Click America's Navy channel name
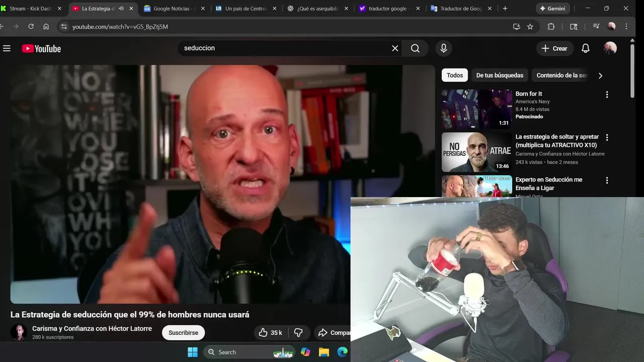Image resolution: width=644 pixels, height=362 pixels. pyautogui.click(x=532, y=102)
